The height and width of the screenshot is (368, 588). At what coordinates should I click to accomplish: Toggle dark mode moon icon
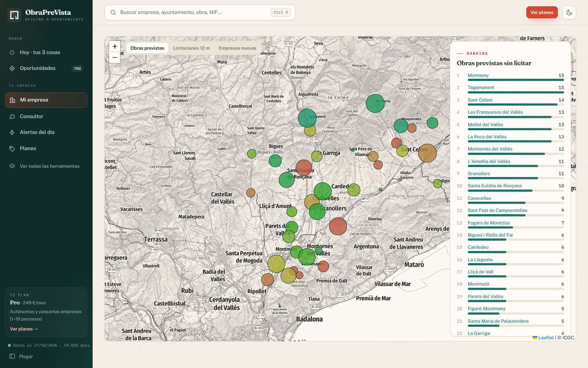tap(569, 13)
